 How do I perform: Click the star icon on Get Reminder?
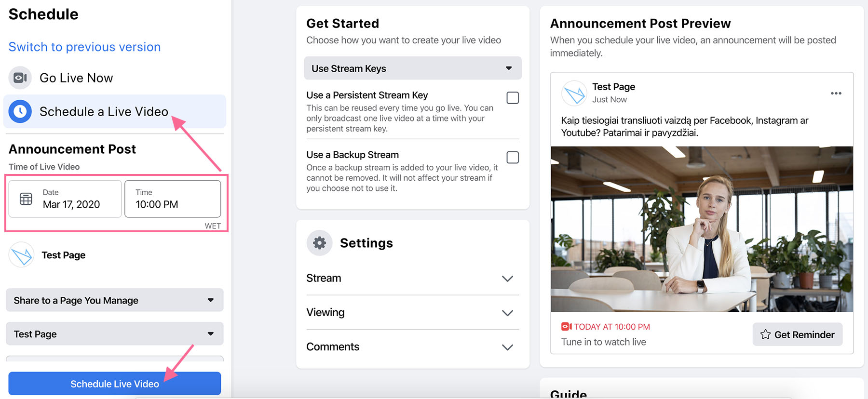tap(765, 334)
